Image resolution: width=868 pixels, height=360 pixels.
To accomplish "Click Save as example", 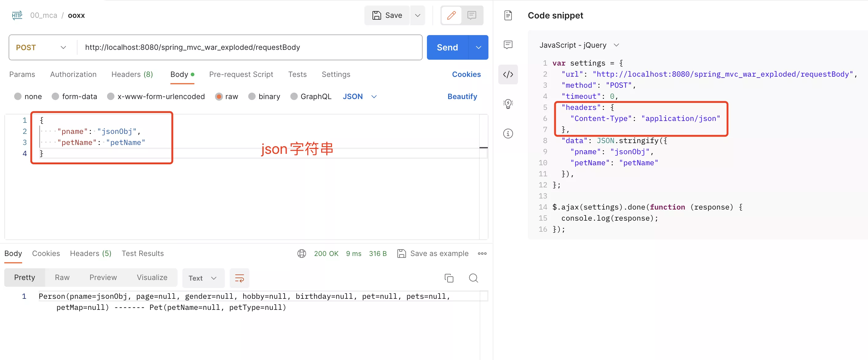I will 440,254.
